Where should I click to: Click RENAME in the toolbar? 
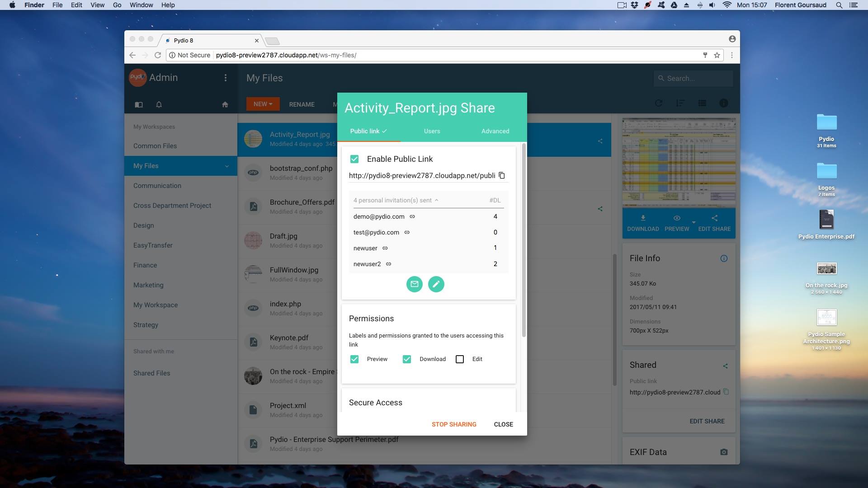[302, 104]
